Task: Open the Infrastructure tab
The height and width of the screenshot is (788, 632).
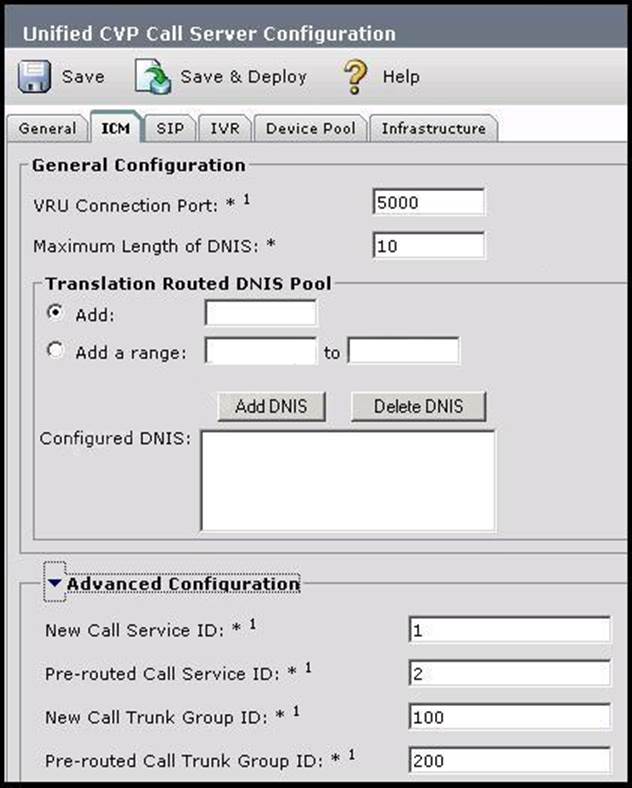Action: tap(433, 129)
